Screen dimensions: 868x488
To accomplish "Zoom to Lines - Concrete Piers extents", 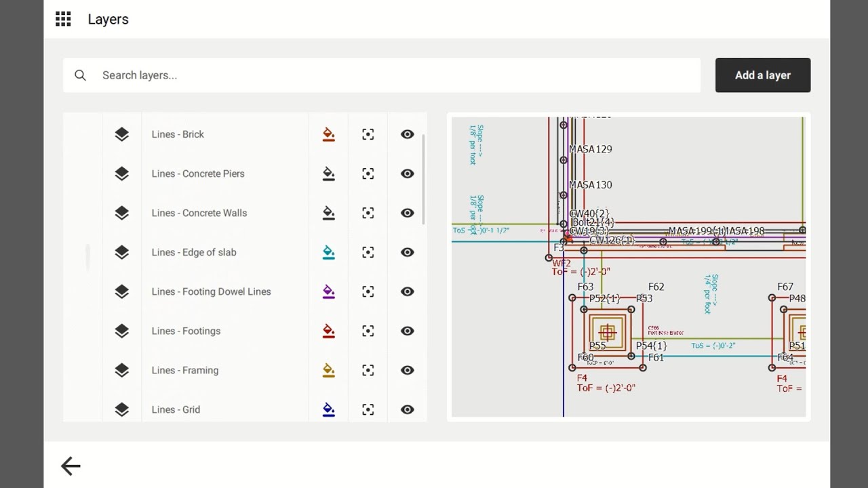I will [x=368, y=174].
